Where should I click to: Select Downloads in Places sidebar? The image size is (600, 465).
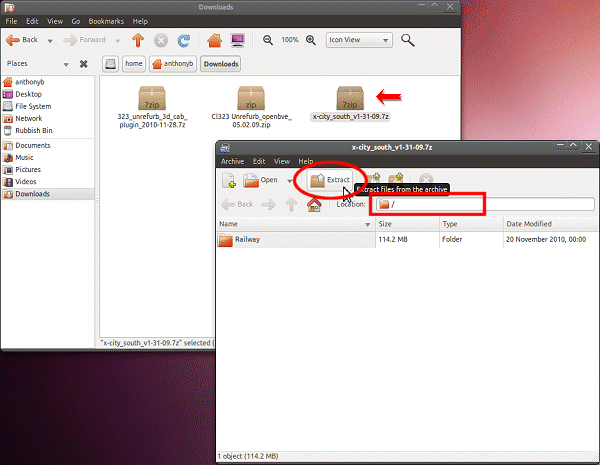point(48,194)
